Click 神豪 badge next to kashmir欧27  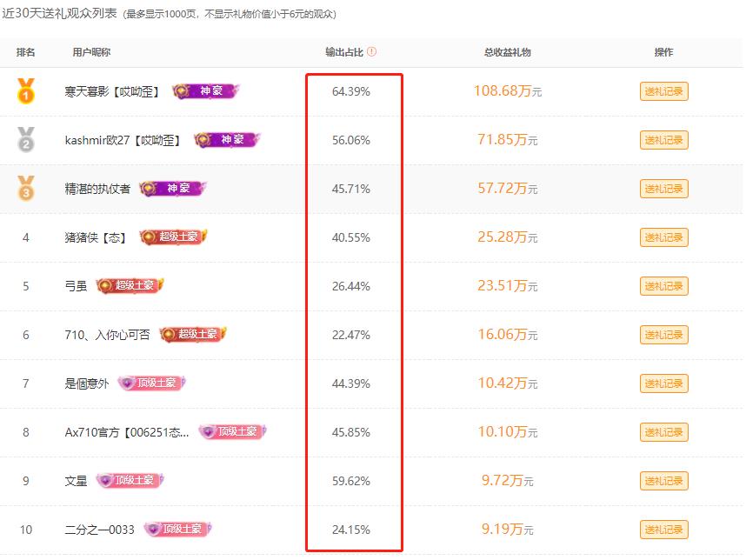(227, 140)
